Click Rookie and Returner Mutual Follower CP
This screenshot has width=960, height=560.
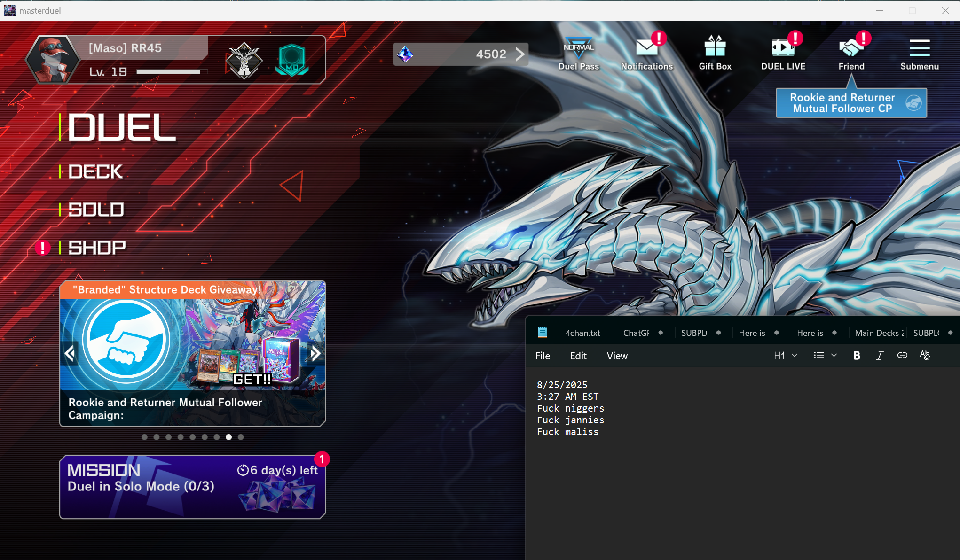point(851,103)
